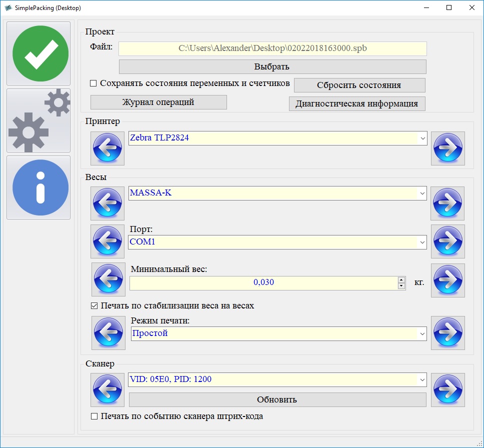The width and height of the screenshot is (484, 448).
Task: Click the Выбрать file button
Action: [x=272, y=66]
